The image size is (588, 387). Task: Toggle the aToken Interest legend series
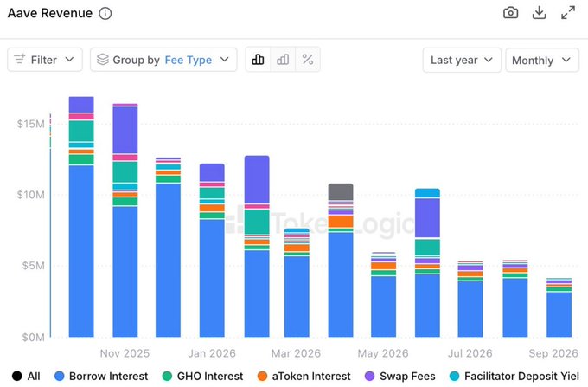pos(304,376)
